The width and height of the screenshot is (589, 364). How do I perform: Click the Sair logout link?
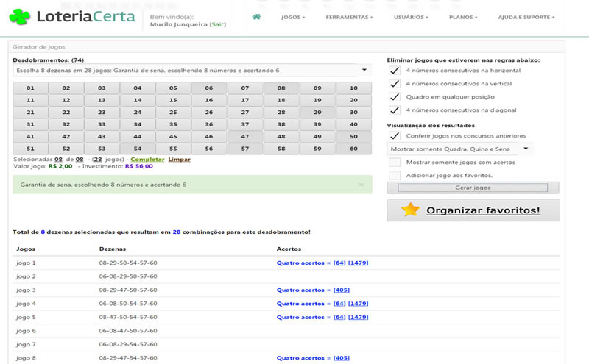219,24
